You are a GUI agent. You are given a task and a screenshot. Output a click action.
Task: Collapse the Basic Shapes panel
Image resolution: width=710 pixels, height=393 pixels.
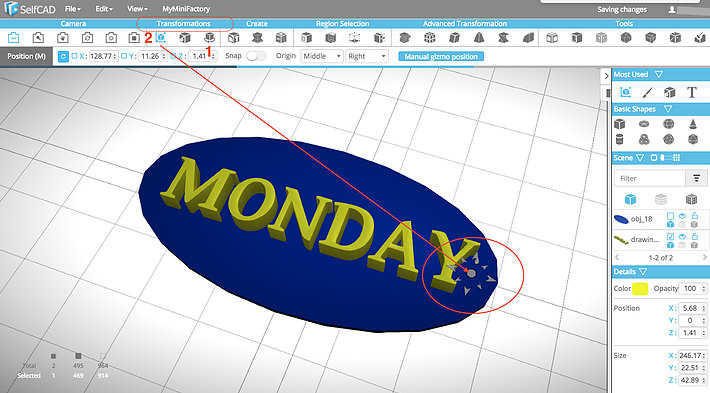(668, 109)
